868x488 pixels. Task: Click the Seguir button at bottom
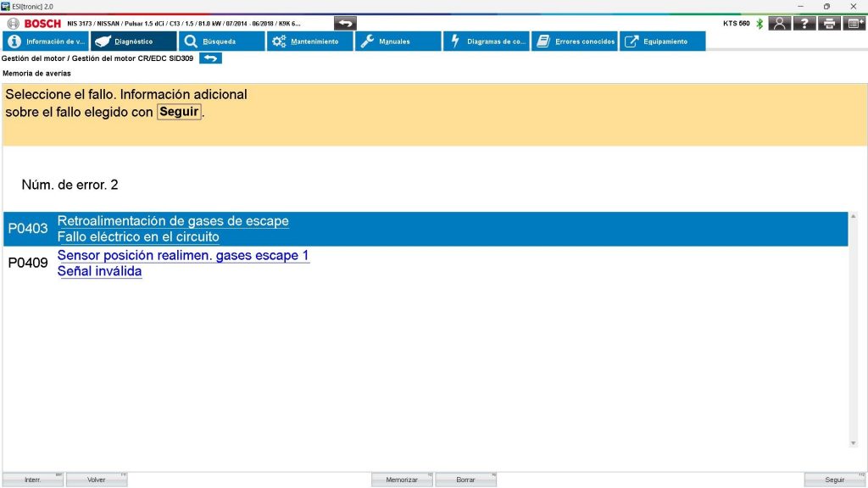coord(835,480)
